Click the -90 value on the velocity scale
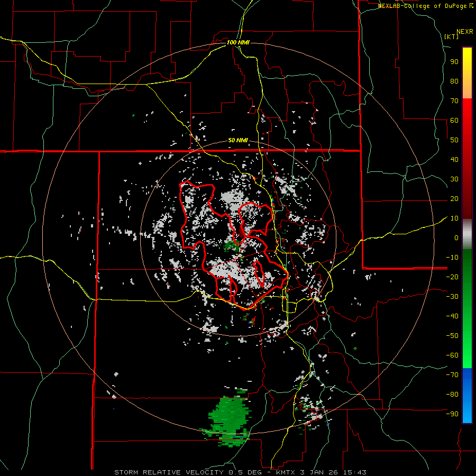Viewport: 476px width, 476px height. pyautogui.click(x=452, y=414)
